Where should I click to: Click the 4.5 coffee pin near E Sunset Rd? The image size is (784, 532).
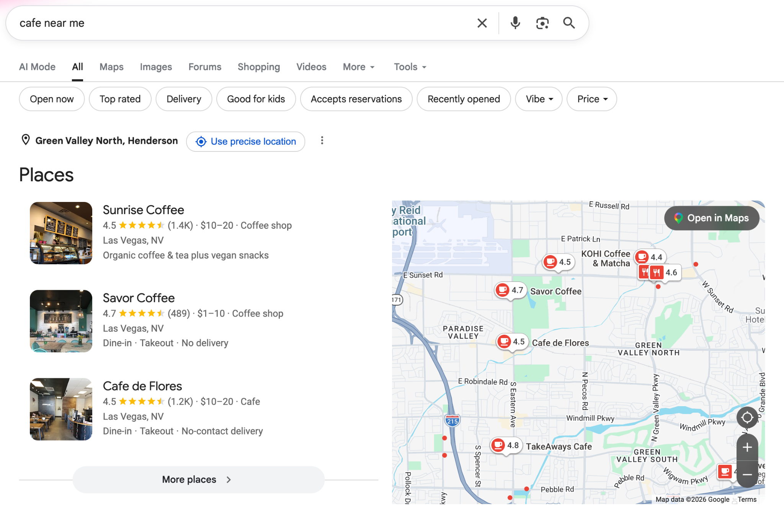tap(559, 262)
